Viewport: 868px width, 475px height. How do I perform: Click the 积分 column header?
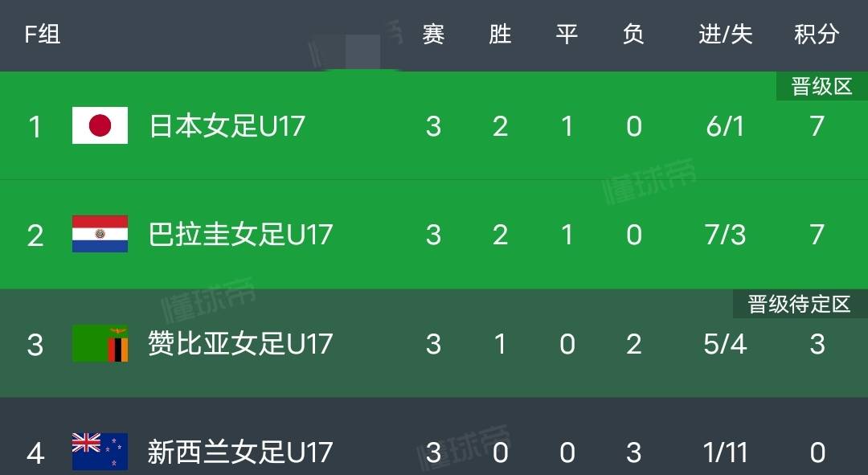817,35
